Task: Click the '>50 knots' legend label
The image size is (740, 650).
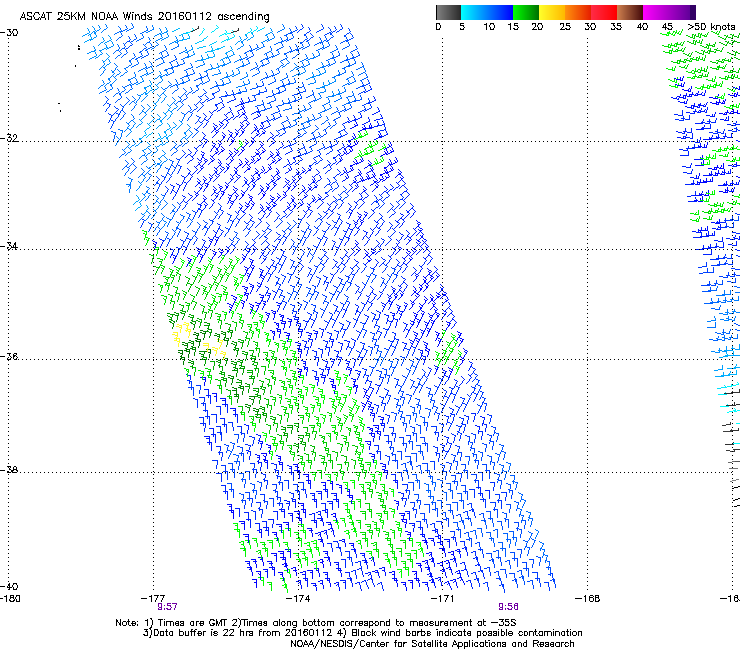Action: [x=711, y=27]
